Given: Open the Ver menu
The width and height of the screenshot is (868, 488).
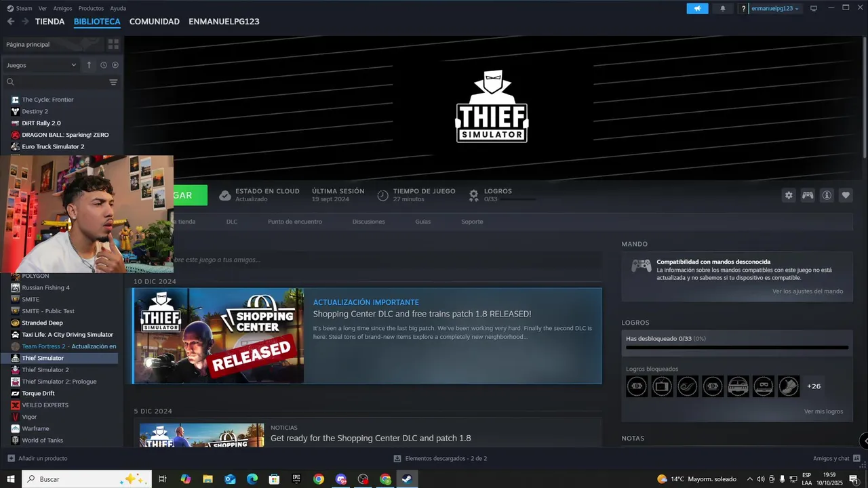Looking at the screenshot, I should coord(43,8).
